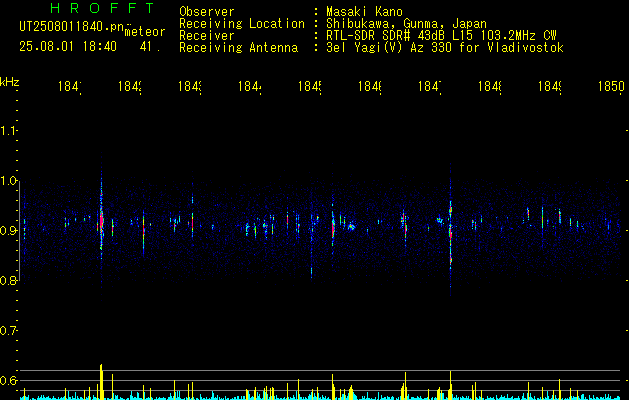The width and height of the screenshot is (629, 400).
Task: Click the 0.9 kHz frequency tick label
Action: click(8, 231)
